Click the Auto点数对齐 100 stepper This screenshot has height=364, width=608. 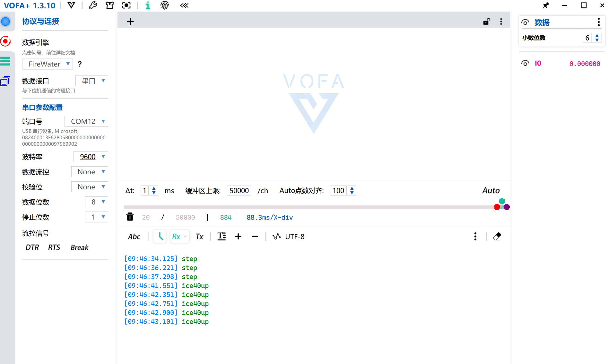coord(343,191)
